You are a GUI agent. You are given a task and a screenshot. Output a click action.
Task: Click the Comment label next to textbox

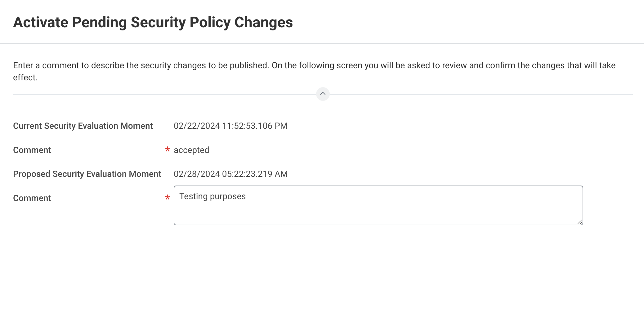click(x=32, y=198)
